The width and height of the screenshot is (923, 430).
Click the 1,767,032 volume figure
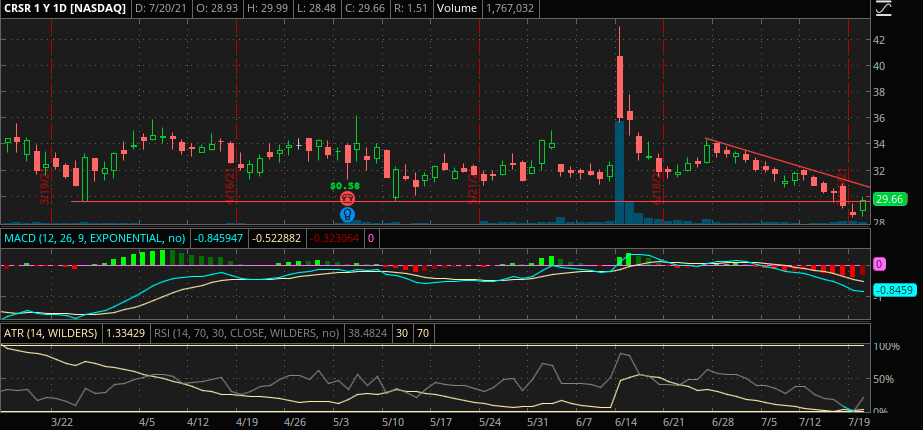coord(510,9)
